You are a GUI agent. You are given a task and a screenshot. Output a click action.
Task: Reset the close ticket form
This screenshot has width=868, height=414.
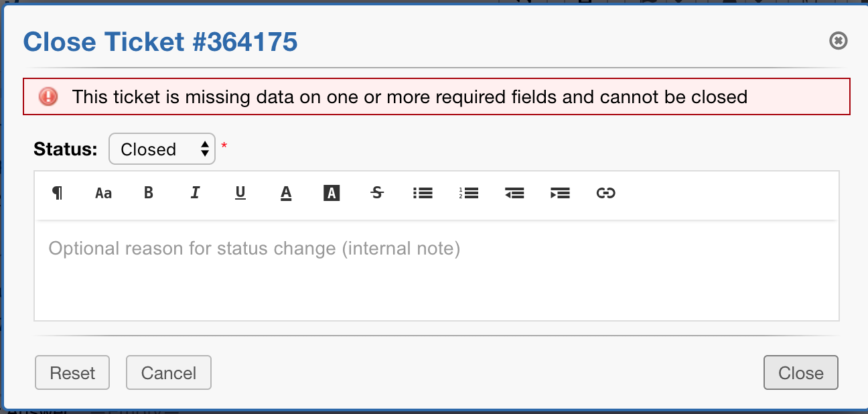[x=72, y=372]
